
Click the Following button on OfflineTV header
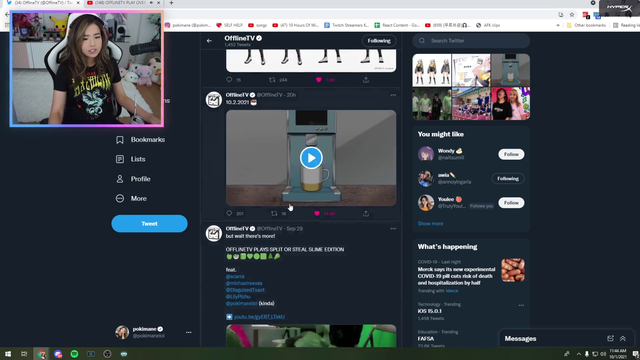click(379, 41)
